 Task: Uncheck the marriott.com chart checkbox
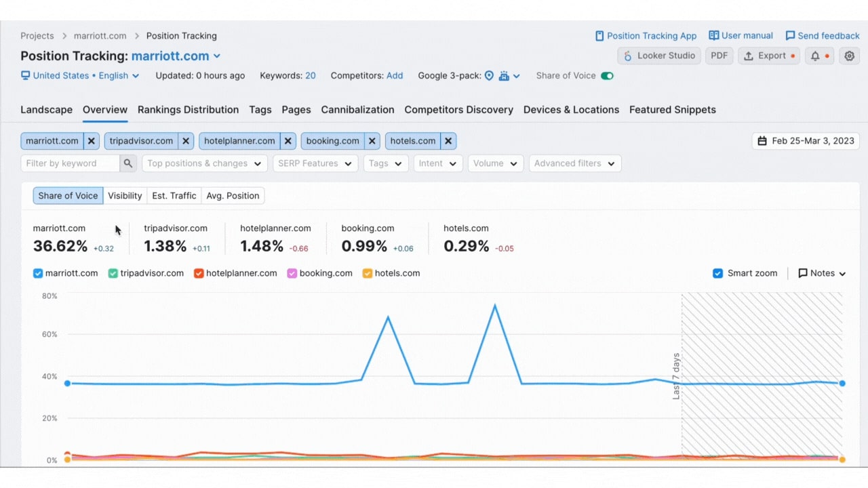click(38, 273)
